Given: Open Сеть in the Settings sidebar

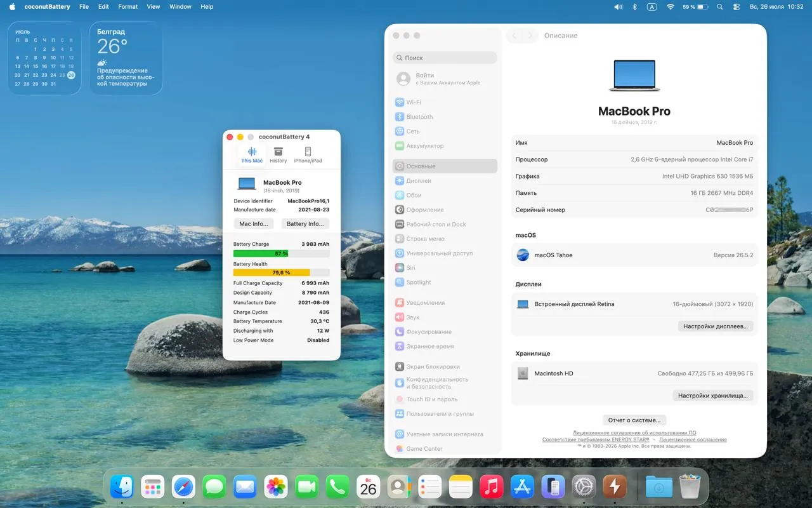Looking at the screenshot, I should [445, 131].
